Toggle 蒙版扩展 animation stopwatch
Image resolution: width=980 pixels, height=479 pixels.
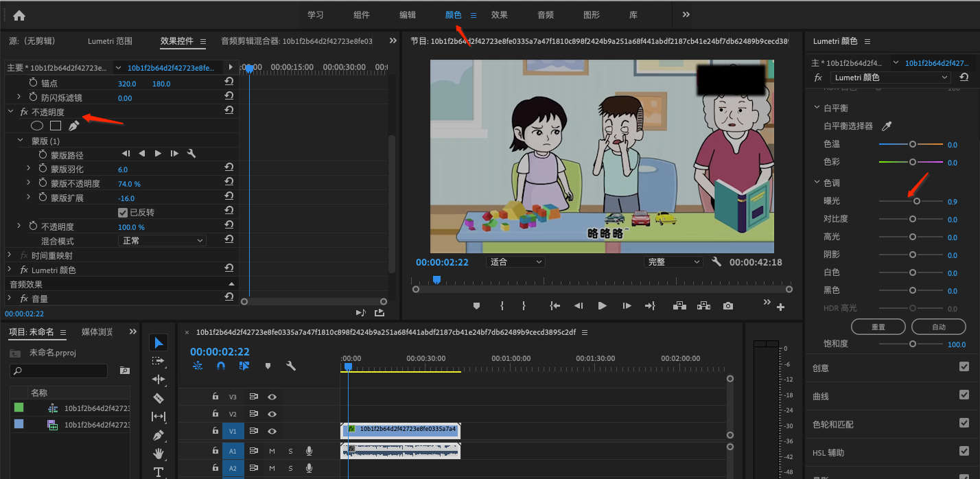pos(43,198)
